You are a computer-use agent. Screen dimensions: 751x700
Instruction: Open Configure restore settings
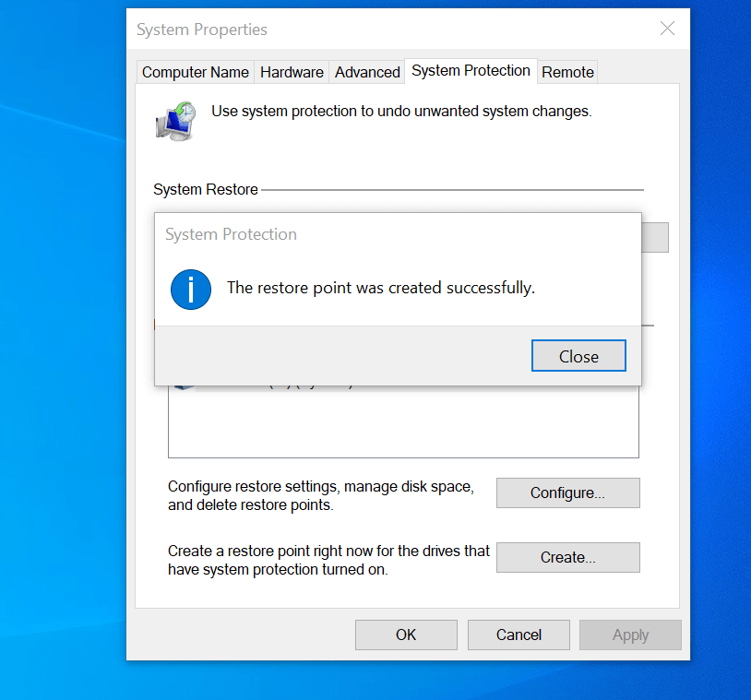tap(567, 492)
